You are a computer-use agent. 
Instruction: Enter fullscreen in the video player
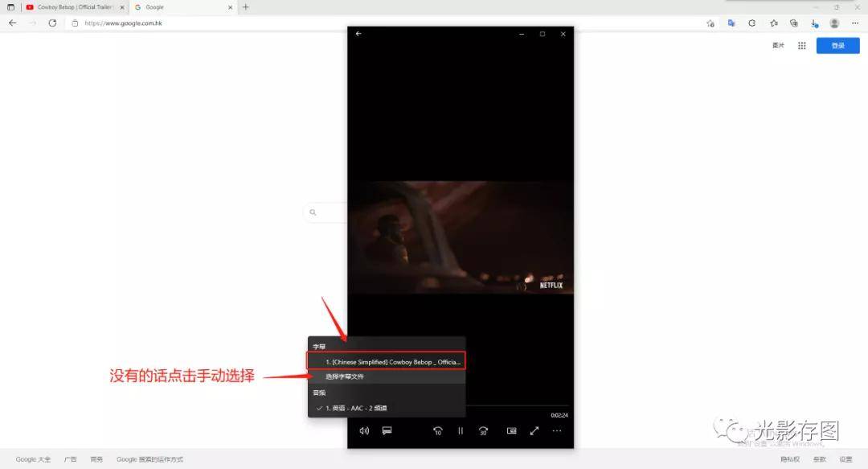(534, 430)
